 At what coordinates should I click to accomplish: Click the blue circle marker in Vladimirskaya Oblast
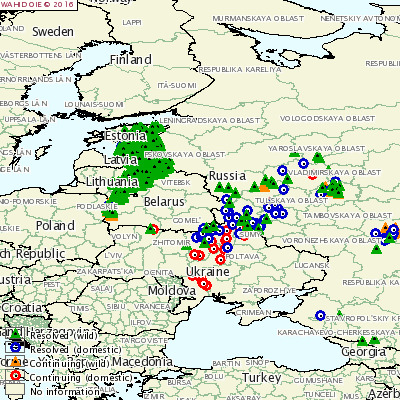[303, 163]
